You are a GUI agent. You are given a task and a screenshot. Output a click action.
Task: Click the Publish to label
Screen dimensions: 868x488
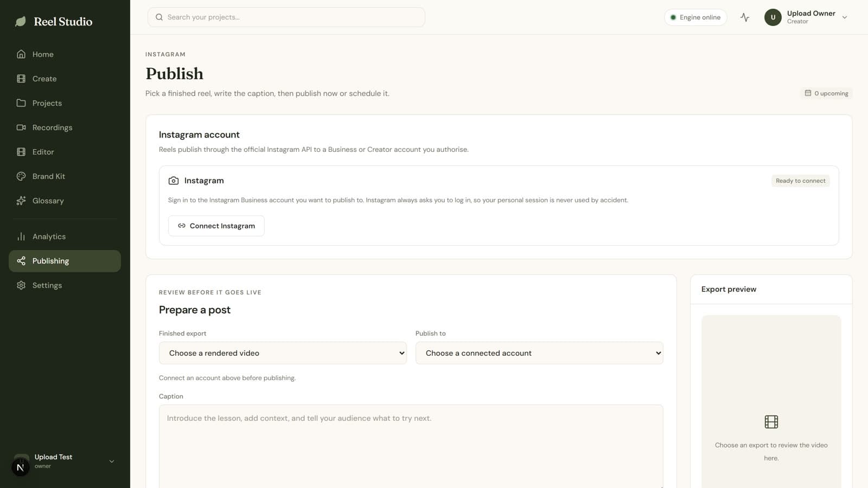tap(431, 333)
